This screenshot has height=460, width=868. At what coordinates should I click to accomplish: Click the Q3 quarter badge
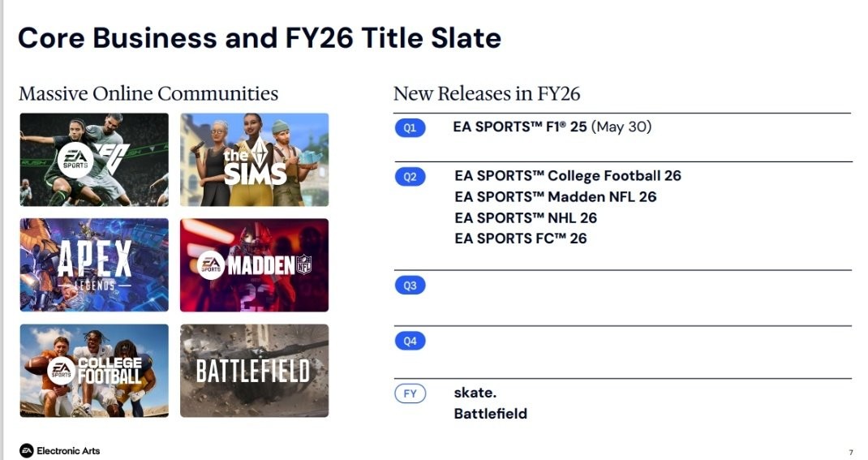(410, 286)
